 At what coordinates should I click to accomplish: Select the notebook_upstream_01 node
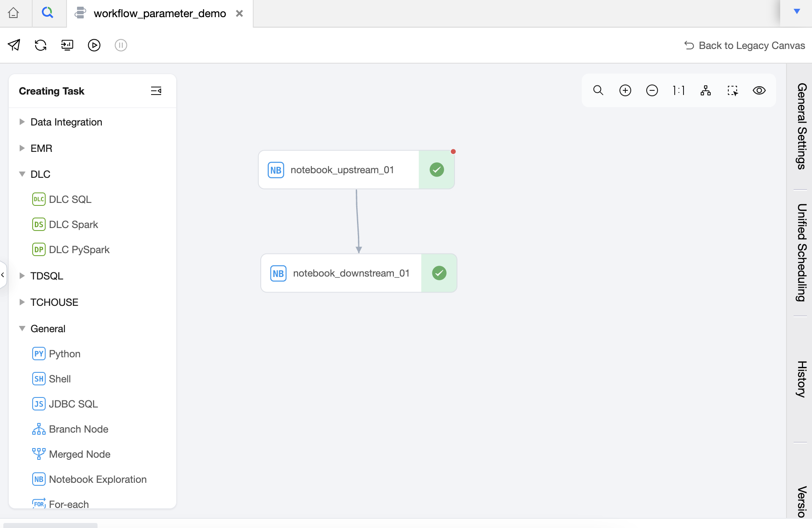point(342,170)
